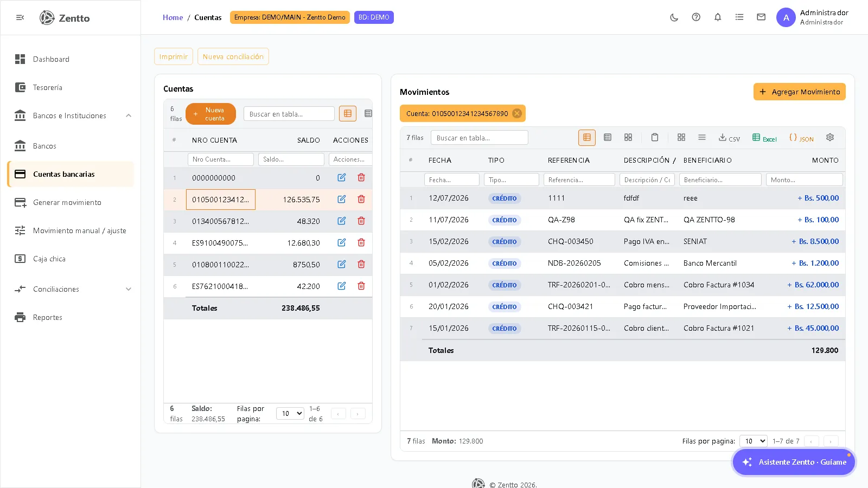Focus the Beneficiario column filter field
The image size is (868, 488).
point(720,179)
